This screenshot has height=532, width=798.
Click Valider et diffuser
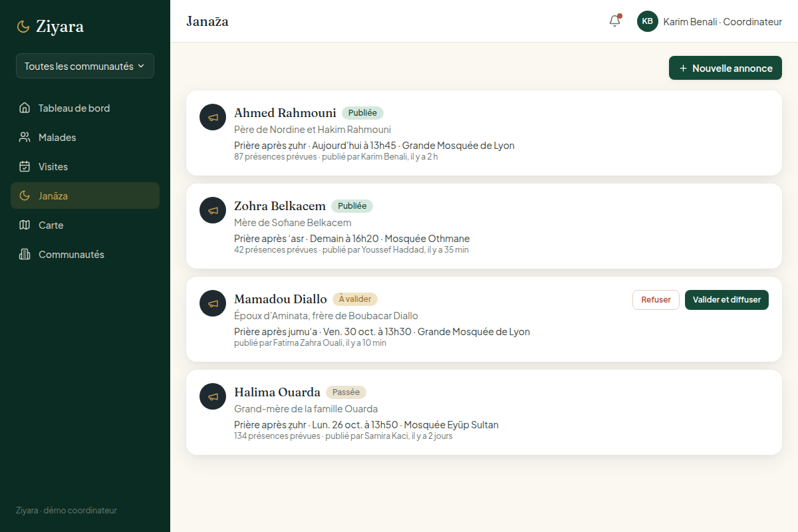point(727,300)
